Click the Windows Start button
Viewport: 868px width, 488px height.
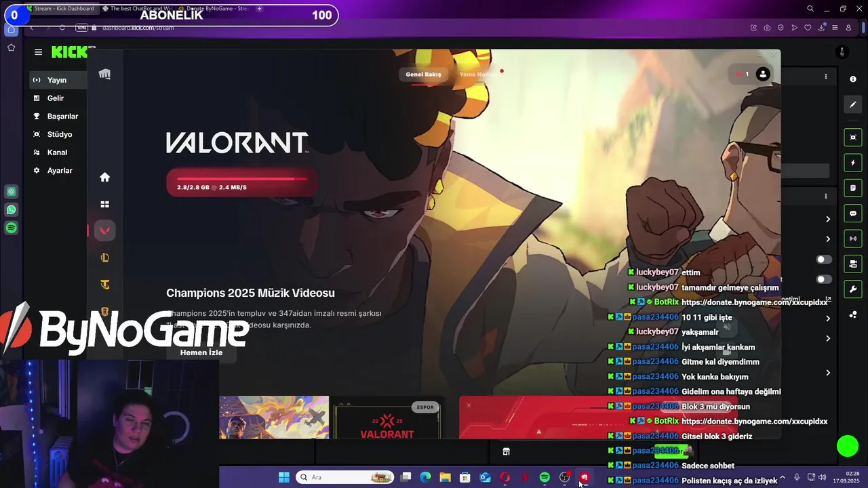tap(284, 477)
